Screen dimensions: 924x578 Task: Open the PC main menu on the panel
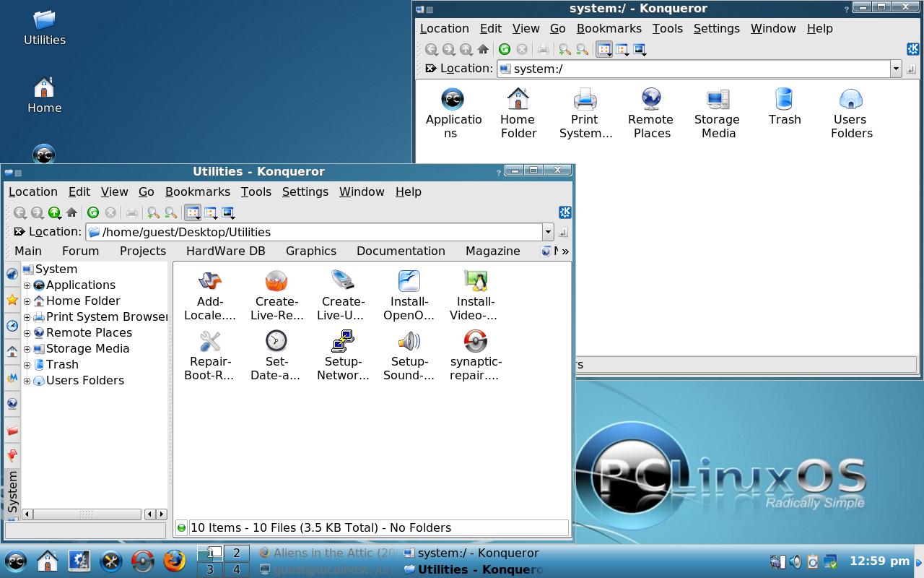pyautogui.click(x=16, y=561)
